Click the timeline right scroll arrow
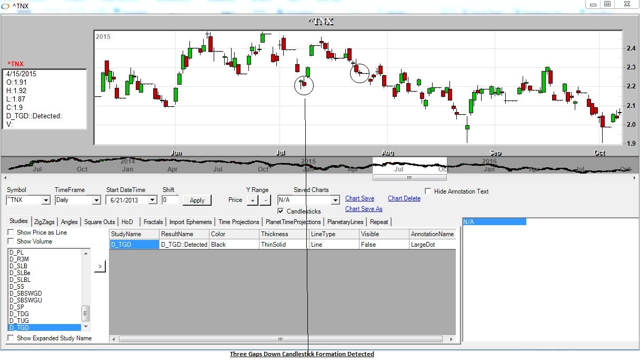The height and width of the screenshot is (364, 640). click(x=634, y=178)
